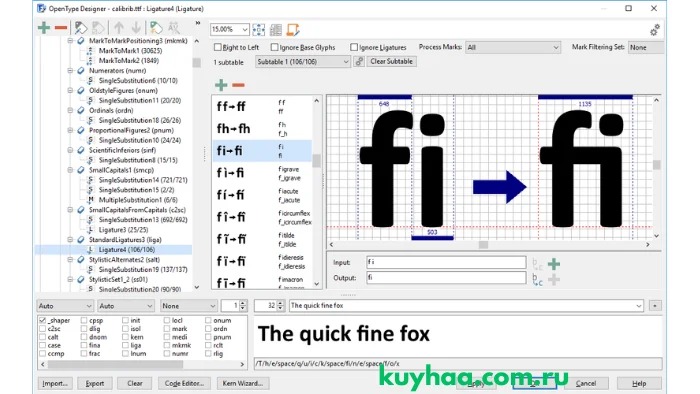Check the liga feature checkbox
The height and width of the screenshot is (394, 700).
point(125,345)
